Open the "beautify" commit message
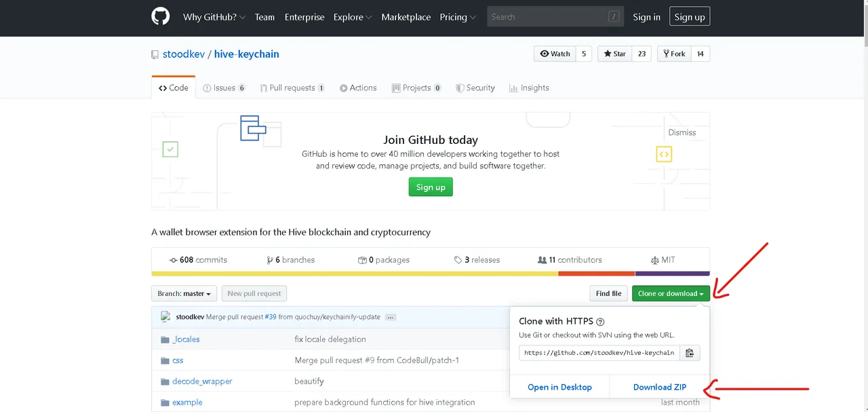 coord(309,381)
